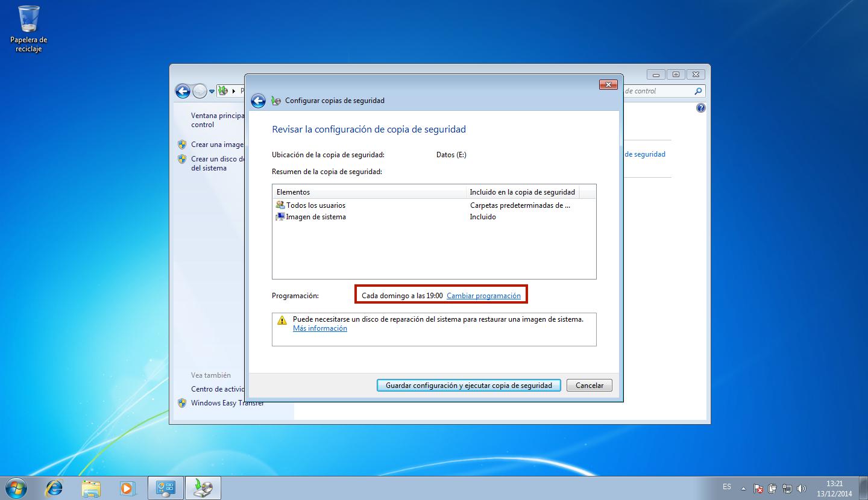Screen dimensions: 868x500
Task: Open Windows Easy Transfer link
Action: pyautogui.click(x=227, y=403)
